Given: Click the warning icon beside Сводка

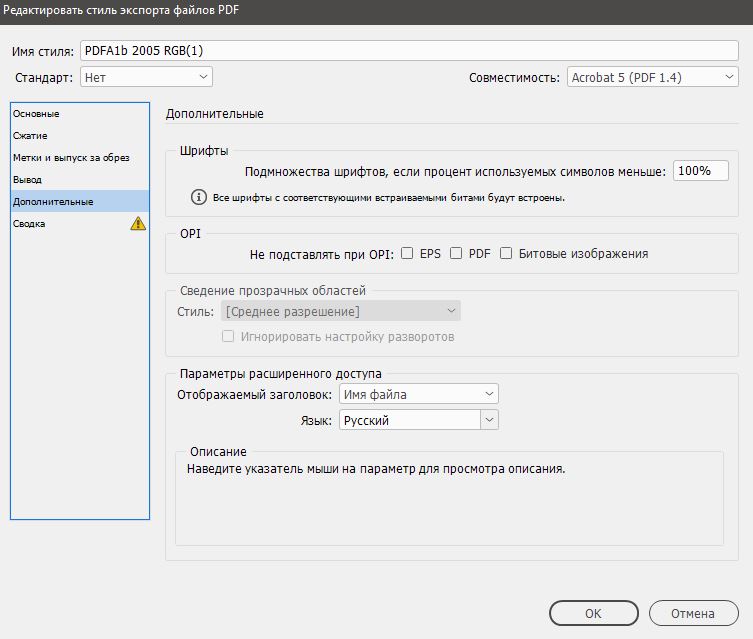Looking at the screenshot, I should click(138, 223).
